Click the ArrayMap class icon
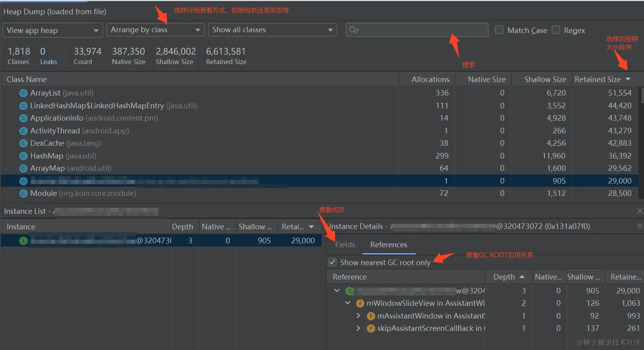 (24, 168)
